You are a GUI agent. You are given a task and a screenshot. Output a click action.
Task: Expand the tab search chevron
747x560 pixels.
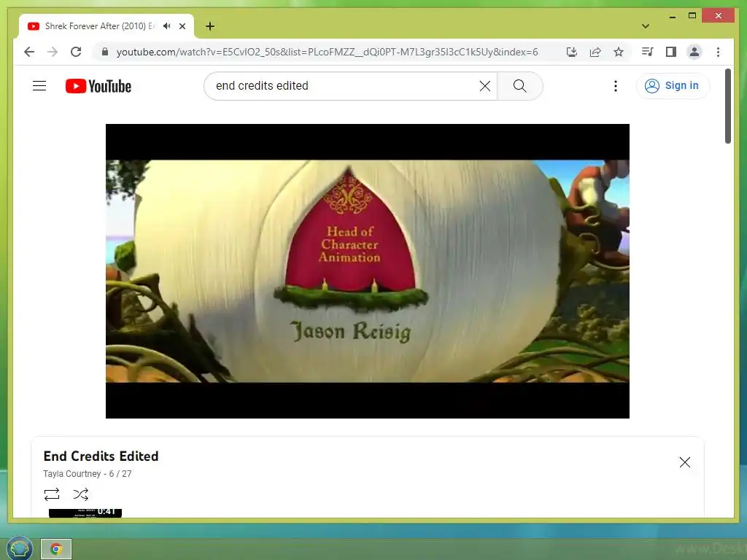(646, 26)
